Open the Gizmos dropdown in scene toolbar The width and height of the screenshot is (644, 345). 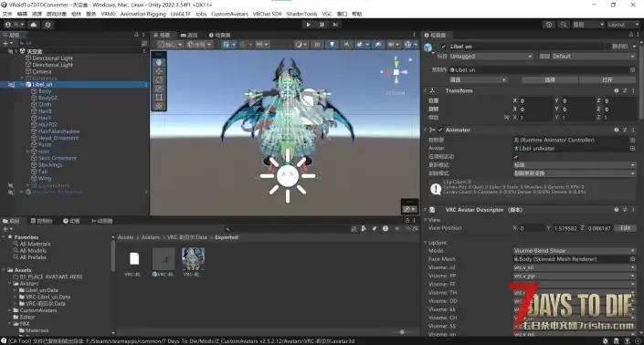tap(410, 45)
